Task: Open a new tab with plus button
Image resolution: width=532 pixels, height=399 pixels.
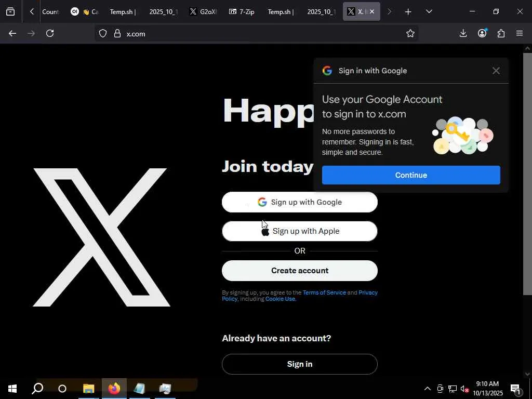Action: click(x=408, y=12)
